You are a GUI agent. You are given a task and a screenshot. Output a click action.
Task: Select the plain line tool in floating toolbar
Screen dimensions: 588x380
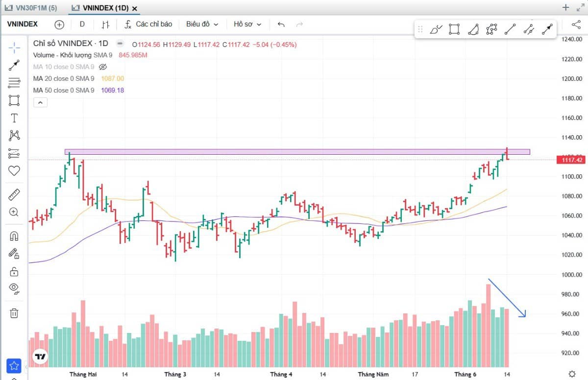(510, 29)
